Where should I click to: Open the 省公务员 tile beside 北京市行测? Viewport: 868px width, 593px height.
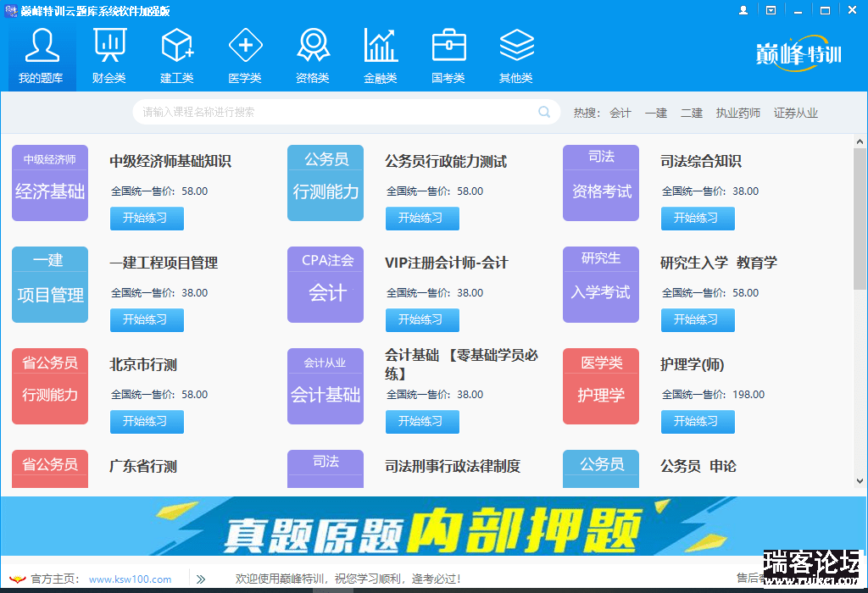(x=50, y=386)
